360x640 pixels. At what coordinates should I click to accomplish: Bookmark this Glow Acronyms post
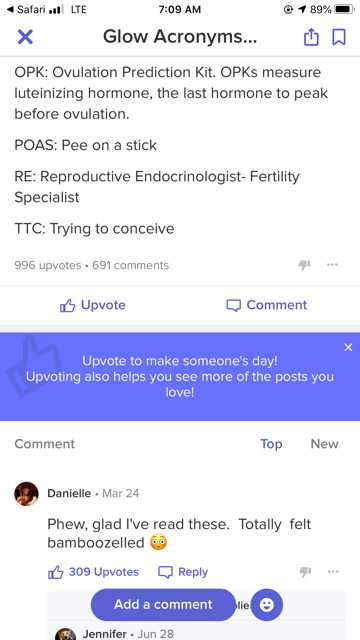coord(339,37)
